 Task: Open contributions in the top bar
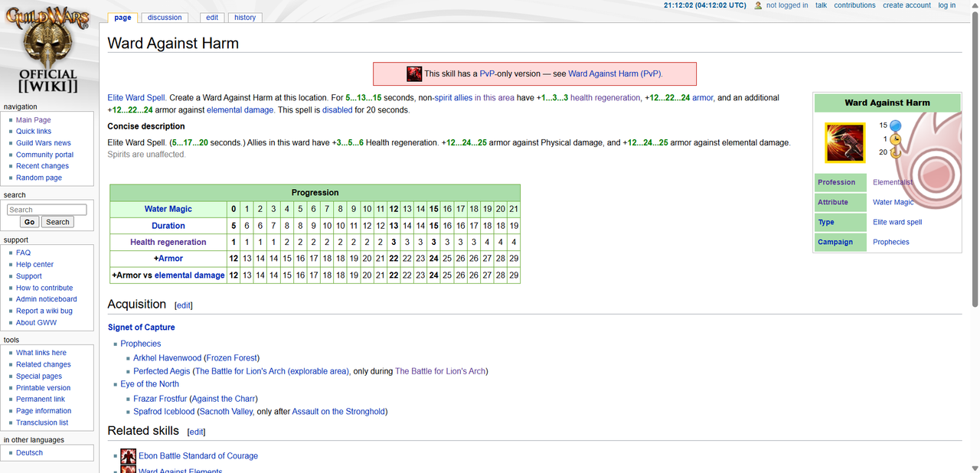pyautogui.click(x=854, y=5)
